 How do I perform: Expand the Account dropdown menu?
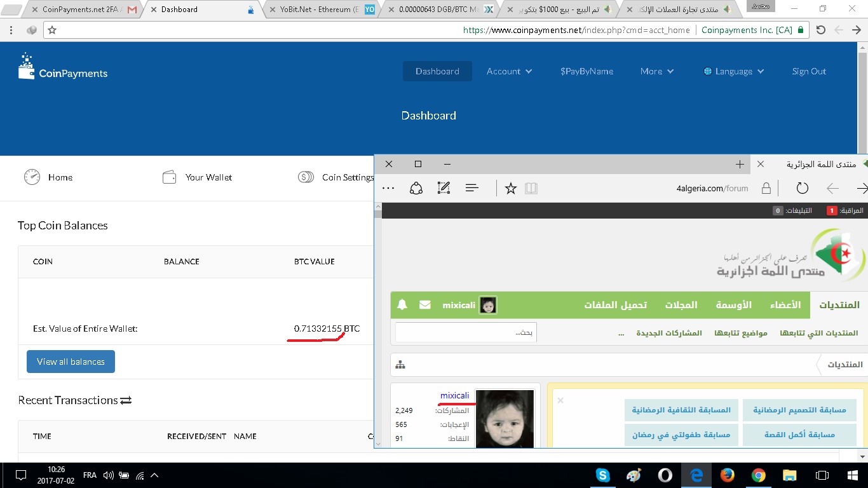click(509, 71)
